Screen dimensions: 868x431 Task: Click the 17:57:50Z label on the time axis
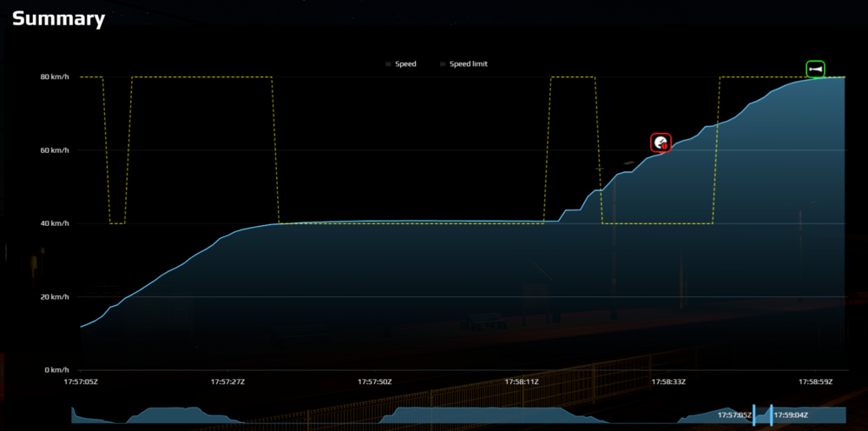[375, 381]
